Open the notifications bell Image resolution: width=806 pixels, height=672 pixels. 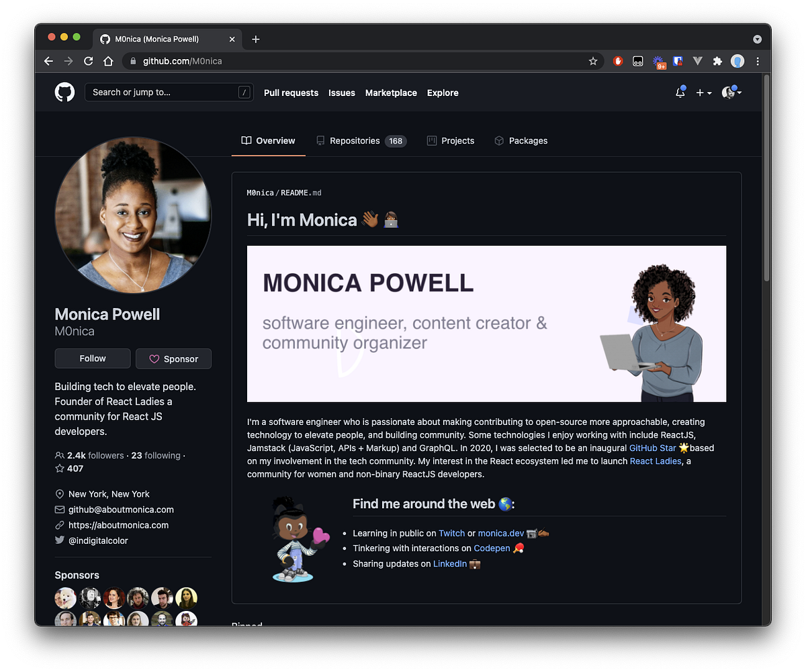(680, 93)
